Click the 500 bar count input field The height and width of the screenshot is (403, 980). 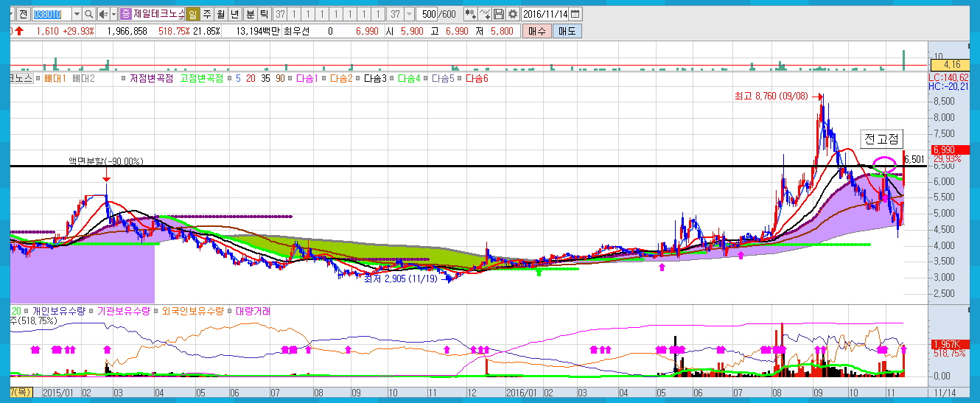pos(427,14)
